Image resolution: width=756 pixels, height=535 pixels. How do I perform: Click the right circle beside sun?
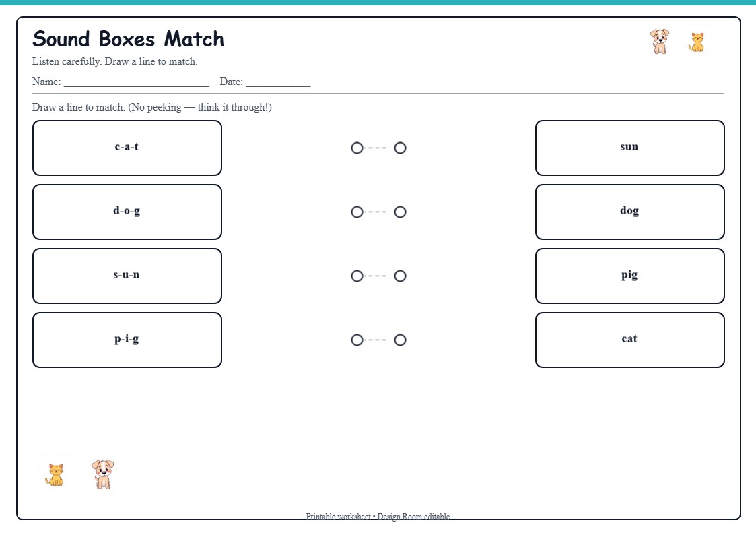click(x=400, y=148)
